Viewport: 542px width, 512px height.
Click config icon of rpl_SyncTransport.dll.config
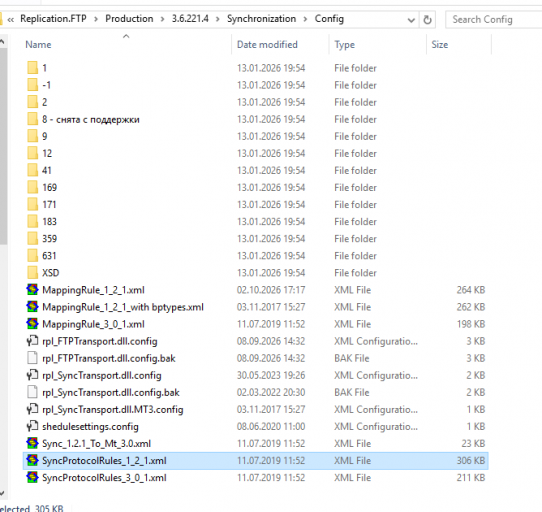[32, 375]
